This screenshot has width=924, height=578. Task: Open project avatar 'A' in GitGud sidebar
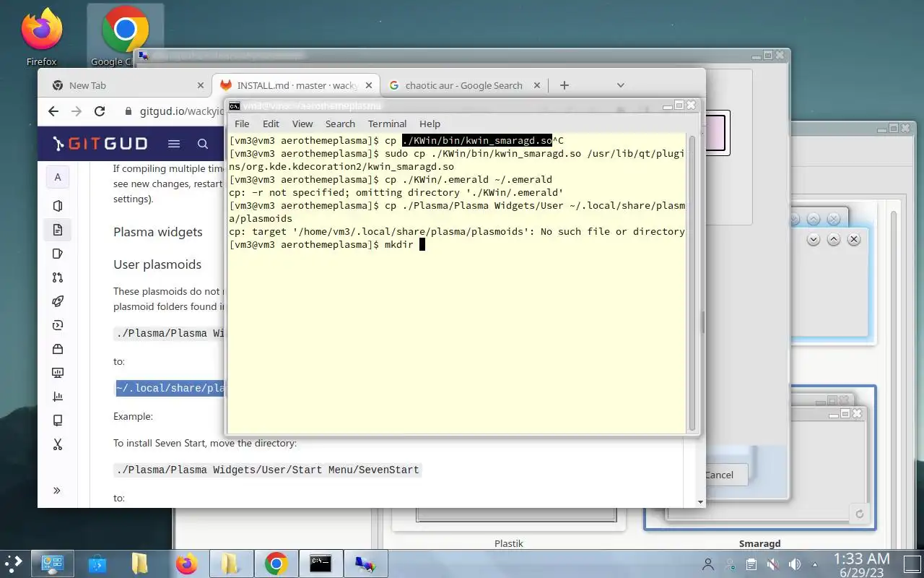click(58, 177)
